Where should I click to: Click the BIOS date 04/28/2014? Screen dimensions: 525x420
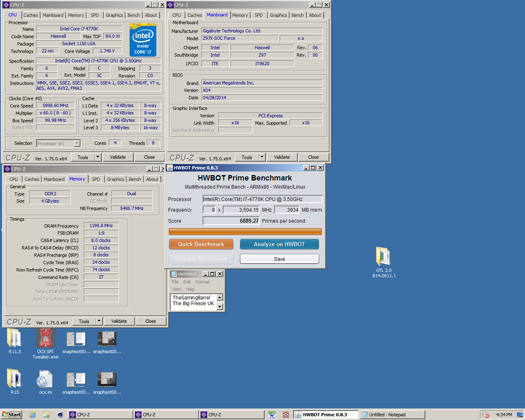pyautogui.click(x=262, y=98)
